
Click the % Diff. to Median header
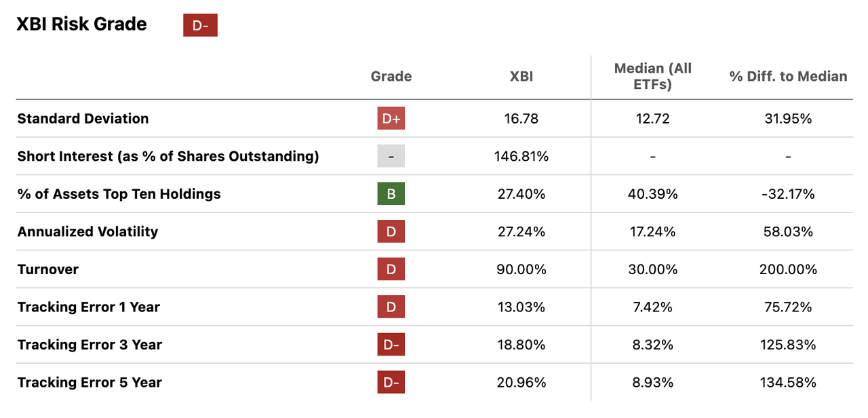point(788,77)
